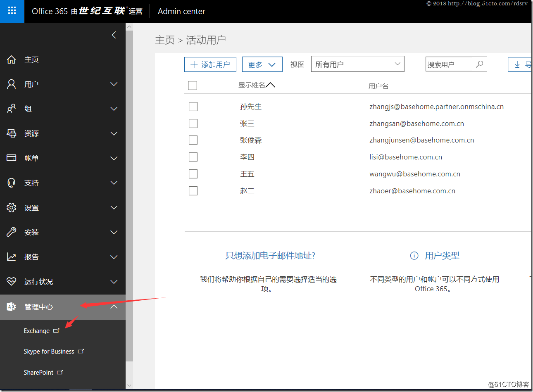
Task: Click the admin centers icon in sidebar
Action: pos(12,306)
